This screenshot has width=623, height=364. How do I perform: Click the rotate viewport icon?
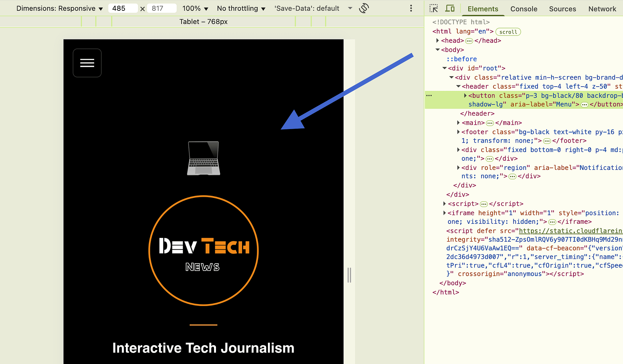[x=364, y=8]
